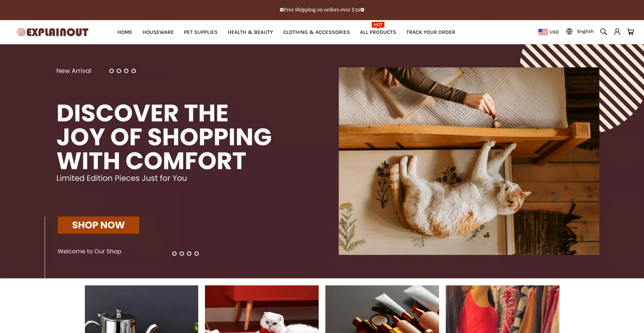This screenshot has height=333, width=644.
Task: Open the shopping cart icon
Action: click(631, 32)
